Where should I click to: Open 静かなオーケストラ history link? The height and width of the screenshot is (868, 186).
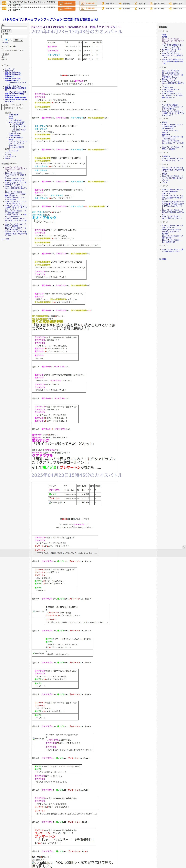(169, 79)
